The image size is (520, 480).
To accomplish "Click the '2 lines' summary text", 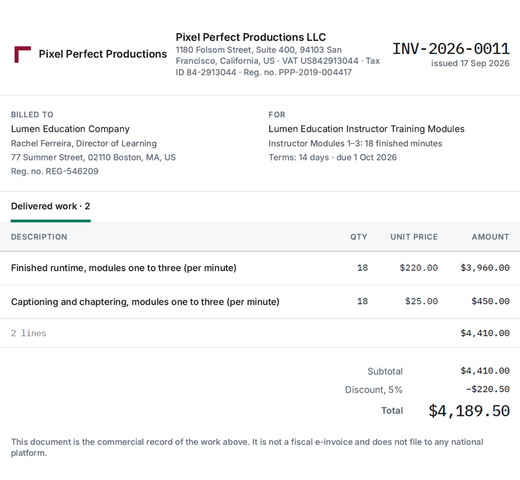I will pyautogui.click(x=29, y=333).
